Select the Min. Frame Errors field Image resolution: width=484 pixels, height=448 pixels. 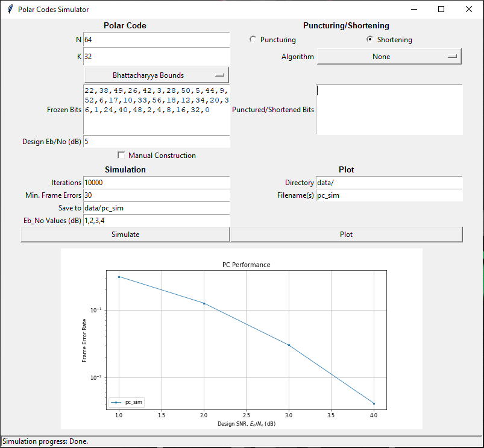click(157, 195)
